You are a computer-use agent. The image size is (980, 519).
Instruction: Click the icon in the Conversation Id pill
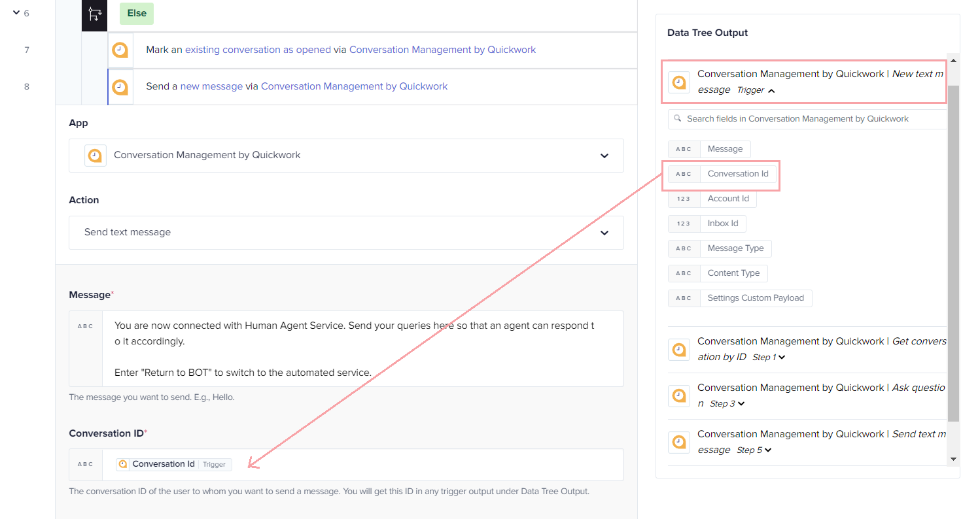[x=123, y=464]
